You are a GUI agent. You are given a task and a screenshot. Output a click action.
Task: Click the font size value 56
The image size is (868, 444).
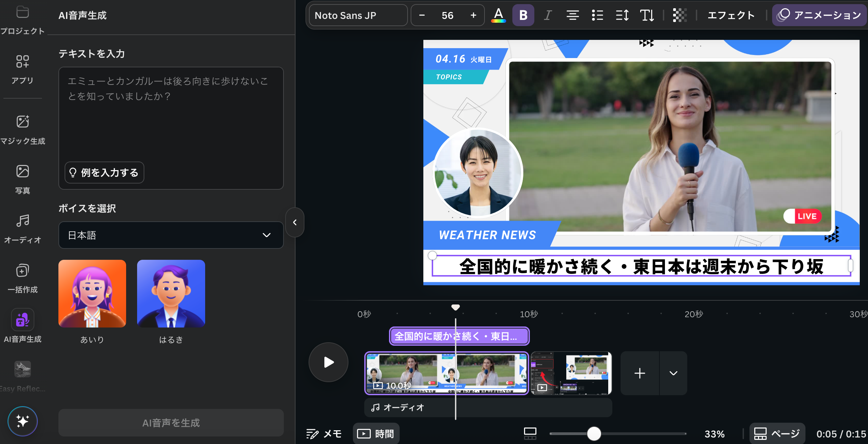[x=447, y=15]
